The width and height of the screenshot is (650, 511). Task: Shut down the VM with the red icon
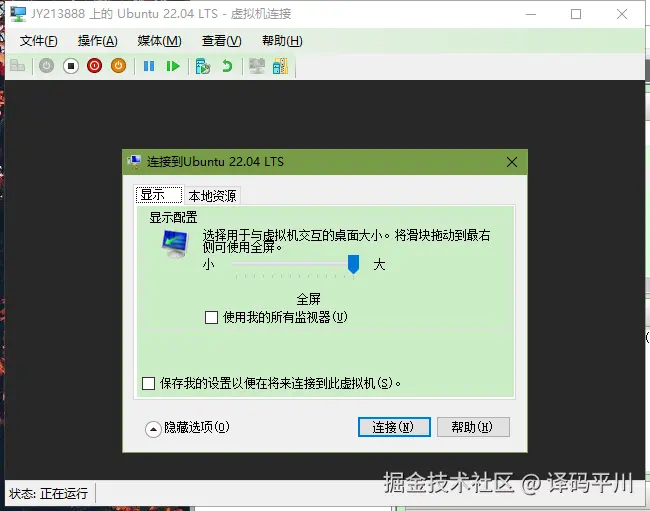pos(95,66)
